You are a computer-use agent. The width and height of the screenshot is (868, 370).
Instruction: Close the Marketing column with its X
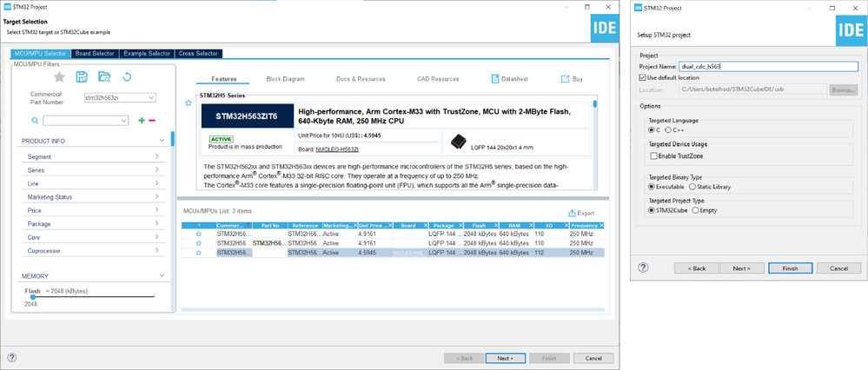click(354, 226)
